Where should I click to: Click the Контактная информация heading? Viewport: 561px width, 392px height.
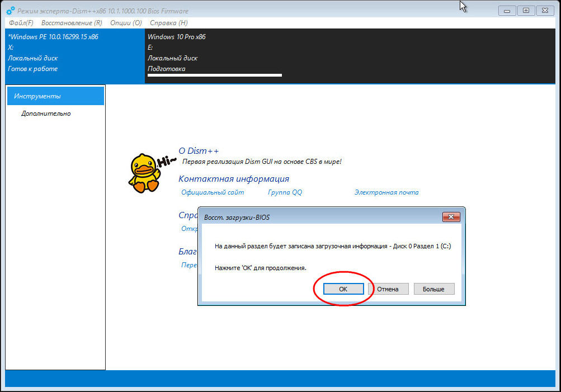tap(234, 179)
